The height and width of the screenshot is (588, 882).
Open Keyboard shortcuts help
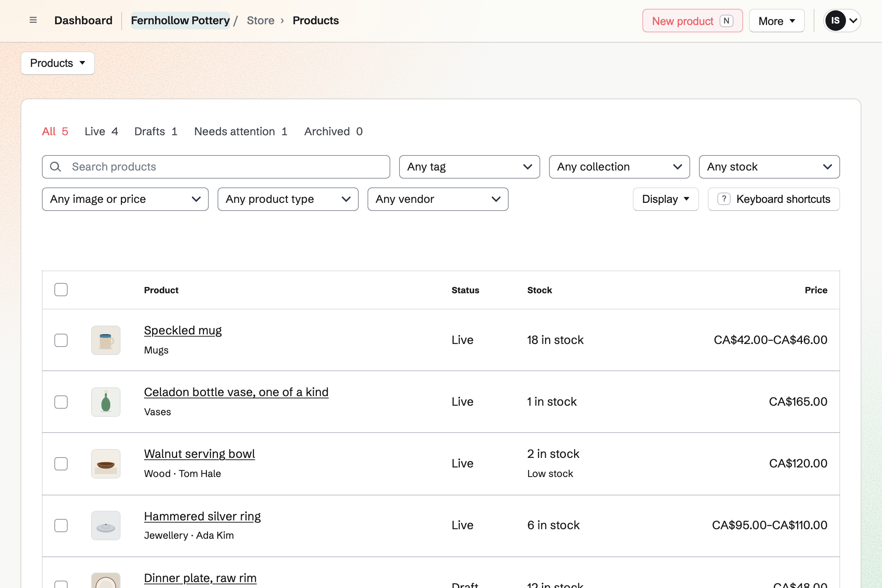coord(774,199)
